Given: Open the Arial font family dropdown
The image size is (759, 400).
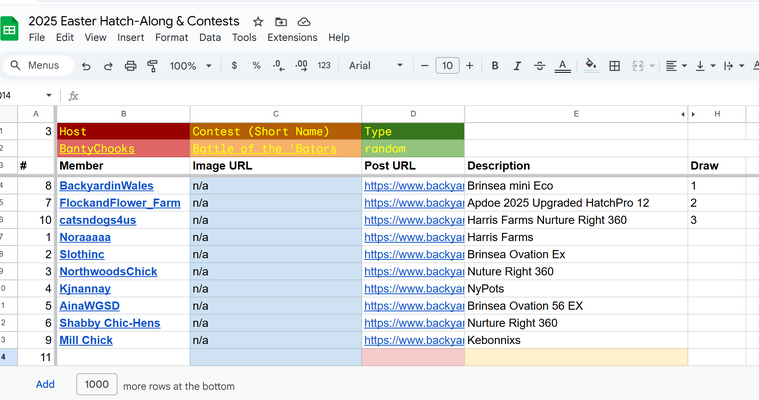Looking at the screenshot, I should click(376, 65).
